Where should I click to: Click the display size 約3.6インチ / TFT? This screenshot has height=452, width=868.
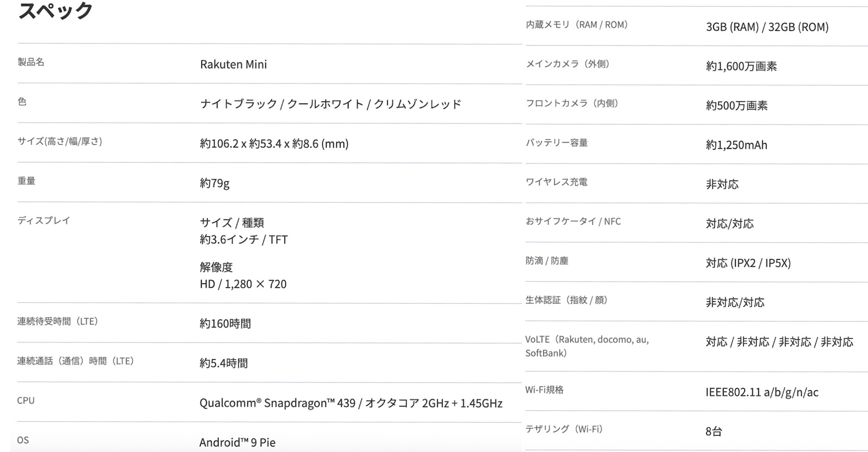244,240
